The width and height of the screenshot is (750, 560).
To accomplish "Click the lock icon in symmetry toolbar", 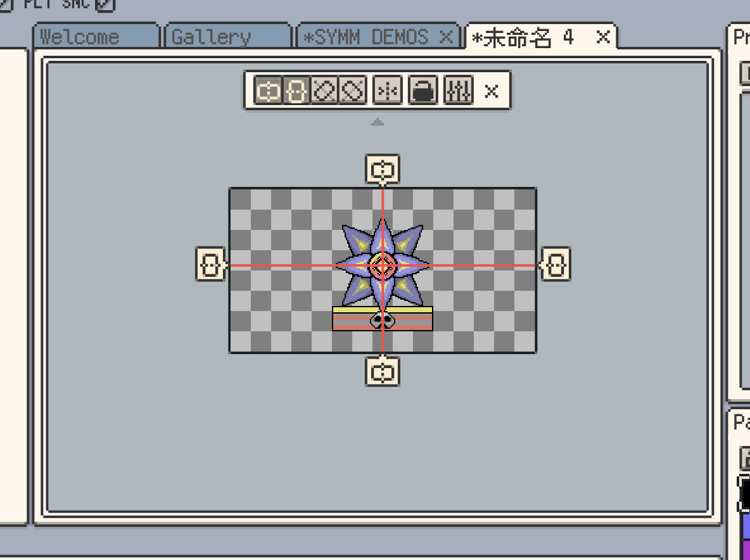I will tap(423, 91).
